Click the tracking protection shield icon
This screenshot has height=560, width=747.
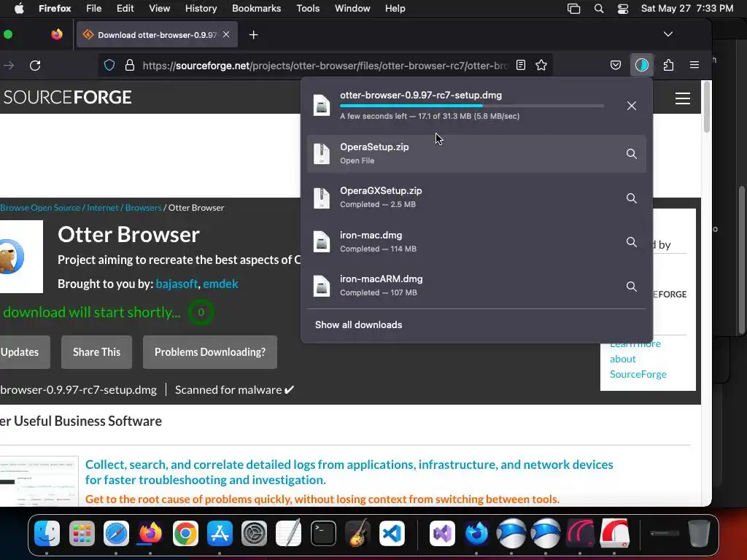tap(109, 65)
